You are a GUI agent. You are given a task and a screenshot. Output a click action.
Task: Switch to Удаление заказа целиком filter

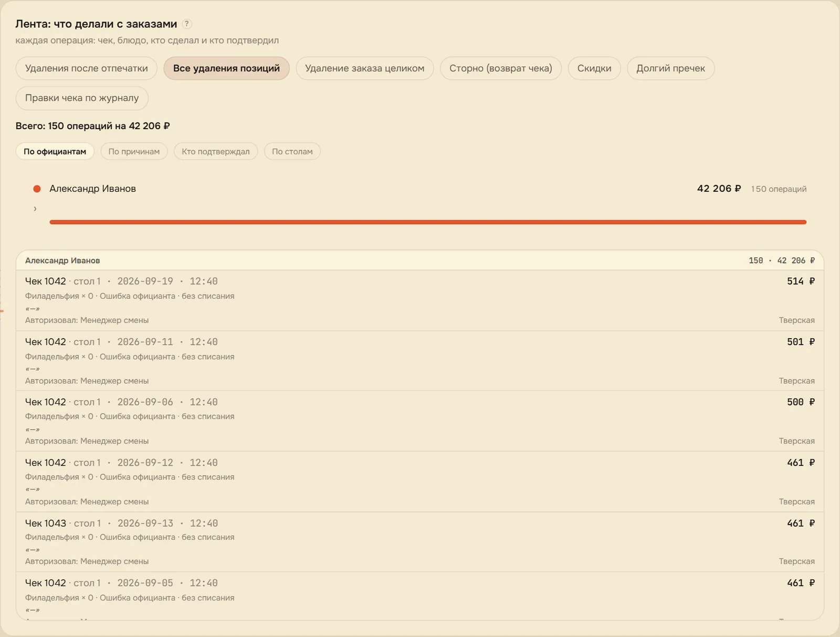365,68
